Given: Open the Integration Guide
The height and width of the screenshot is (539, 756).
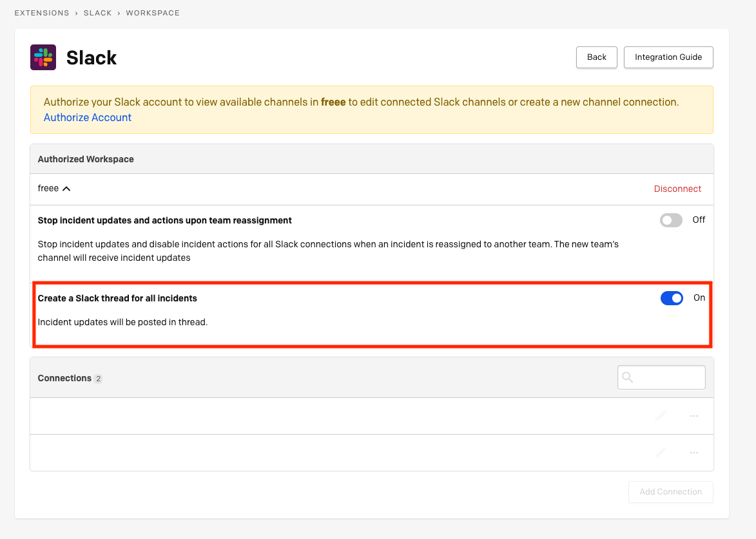Looking at the screenshot, I should 668,57.
